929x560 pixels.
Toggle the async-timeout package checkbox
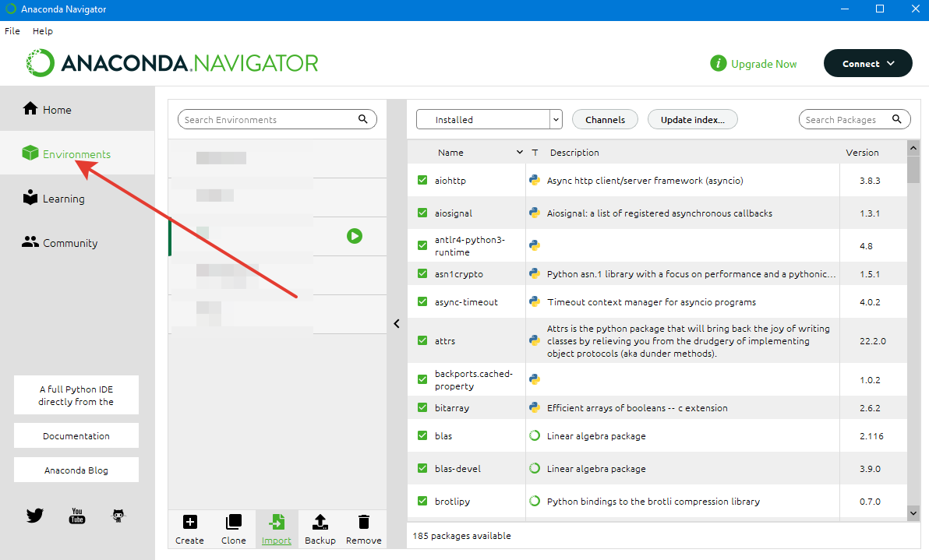coord(422,301)
